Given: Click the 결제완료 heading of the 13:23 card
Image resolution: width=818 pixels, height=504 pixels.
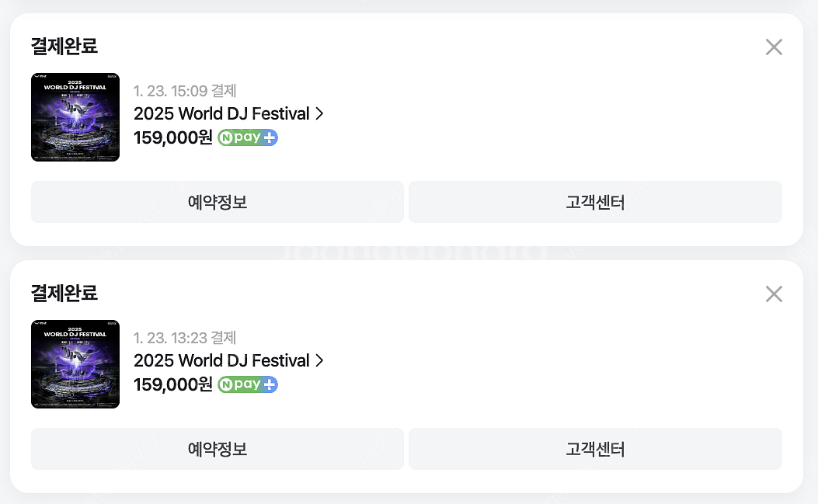Looking at the screenshot, I should click(64, 293).
